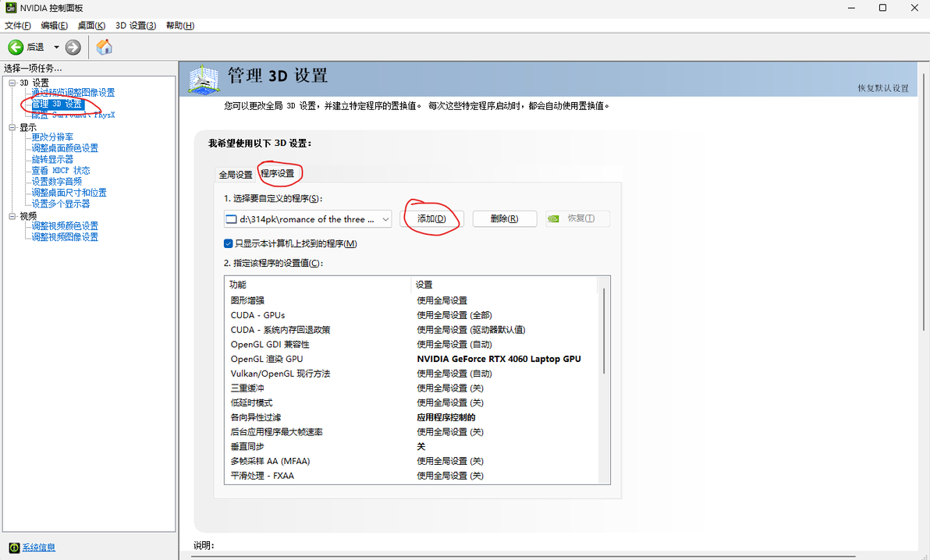Select the 多帧采样 AA (MFAA) row
This screenshot has width=930, height=560.
tap(411, 461)
